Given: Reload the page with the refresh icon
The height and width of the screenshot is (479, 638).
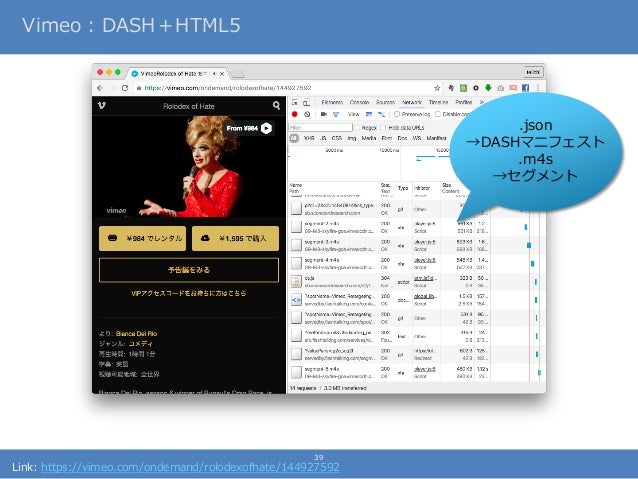Looking at the screenshot, I should pyautogui.click(x=125, y=88).
